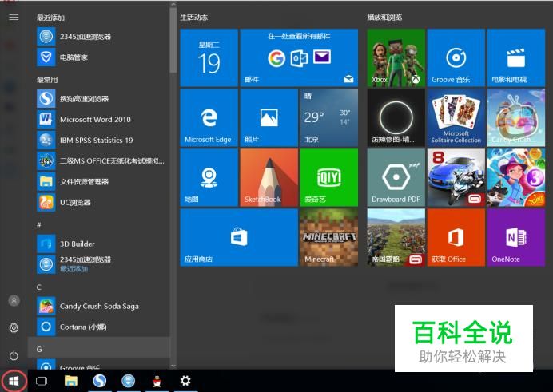Click the 生活动态 tile group header
553x392 pixels.
click(x=194, y=17)
